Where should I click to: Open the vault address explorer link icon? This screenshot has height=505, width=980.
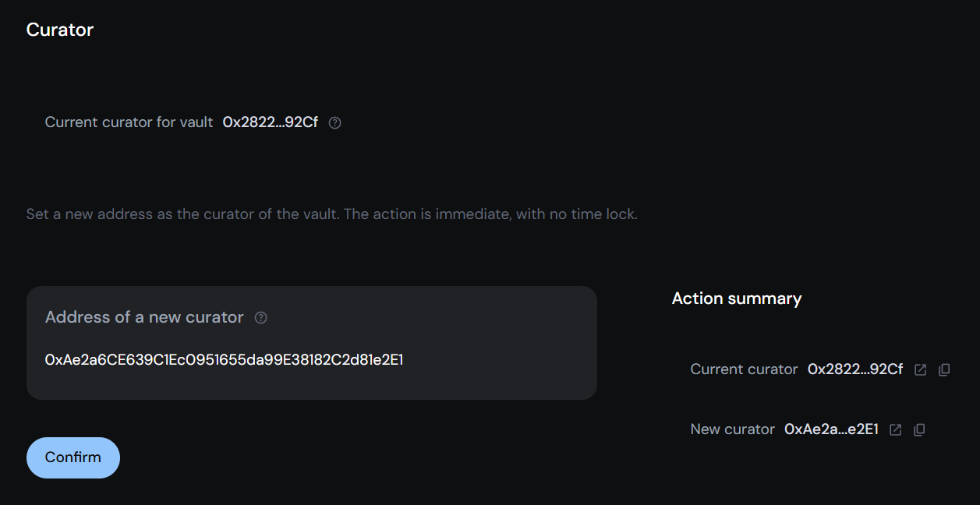(x=922, y=369)
